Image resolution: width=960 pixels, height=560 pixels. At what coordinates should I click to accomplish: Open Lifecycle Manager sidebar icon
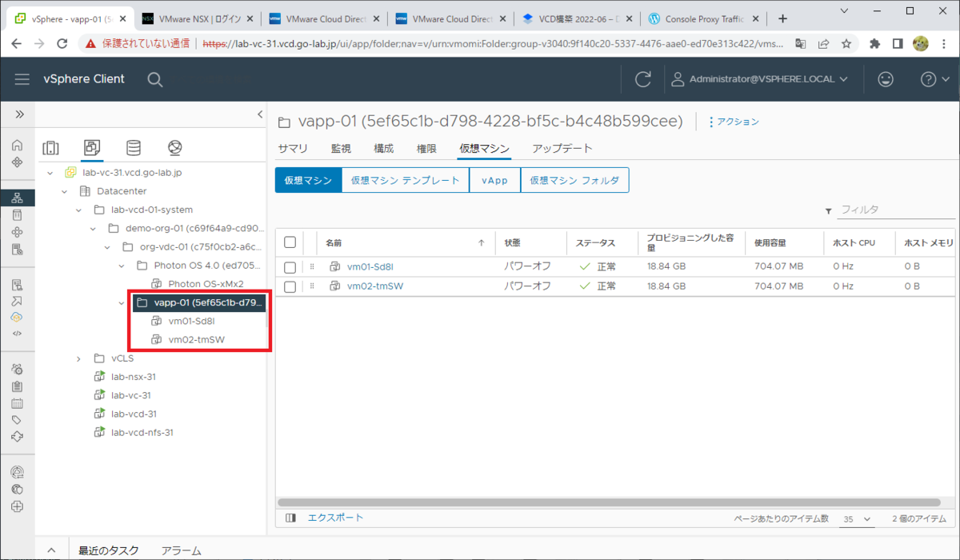[x=18, y=438]
